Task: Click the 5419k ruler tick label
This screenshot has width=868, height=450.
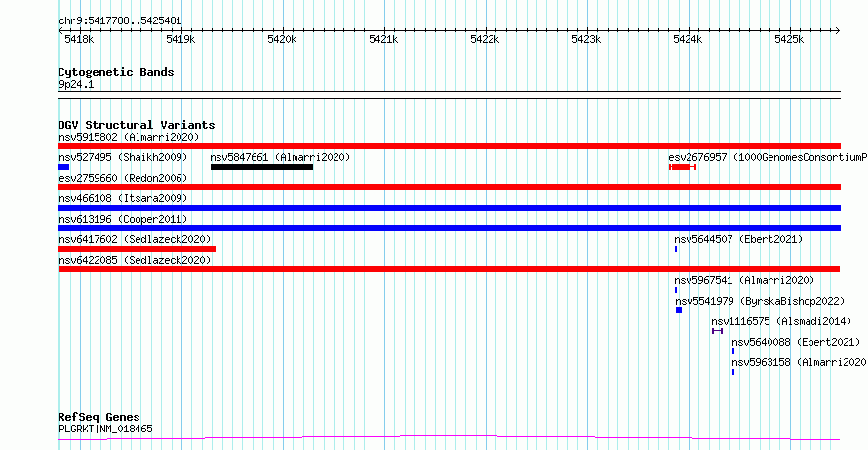Action: (x=180, y=39)
